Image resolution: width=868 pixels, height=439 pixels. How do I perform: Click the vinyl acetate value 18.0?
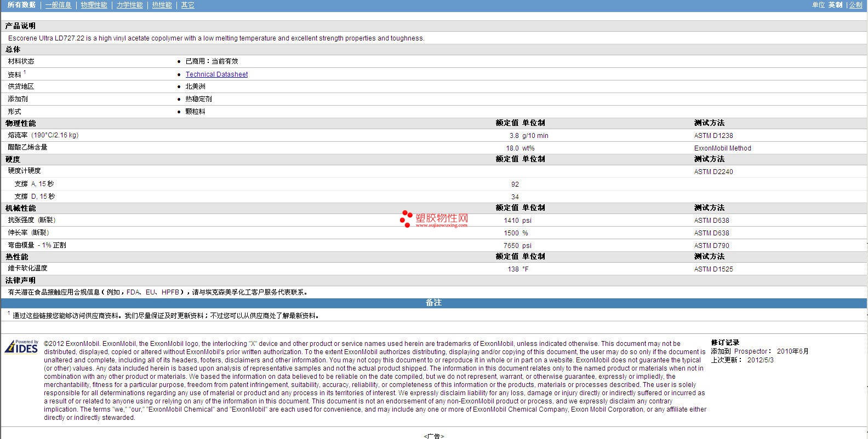(512, 148)
